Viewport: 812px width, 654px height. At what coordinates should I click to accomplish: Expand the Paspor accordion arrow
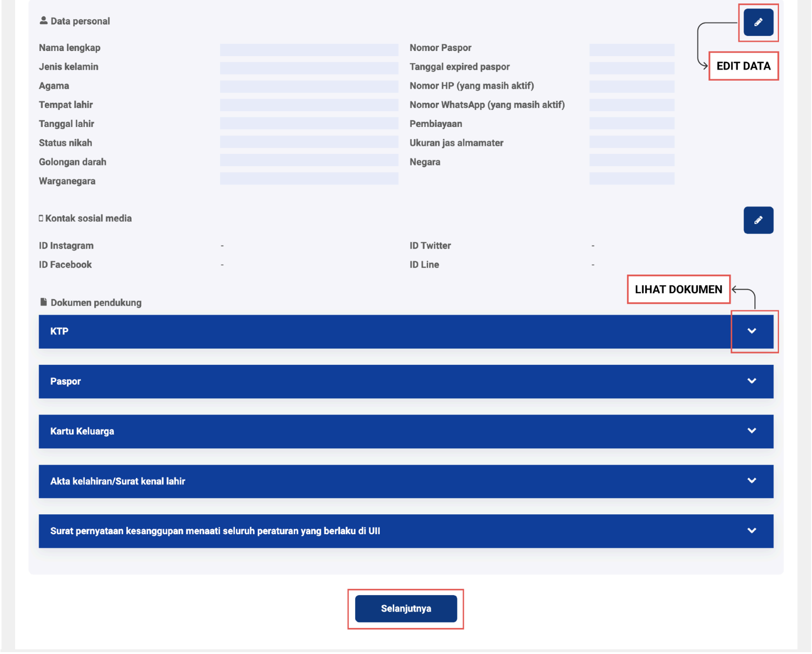pyautogui.click(x=752, y=381)
